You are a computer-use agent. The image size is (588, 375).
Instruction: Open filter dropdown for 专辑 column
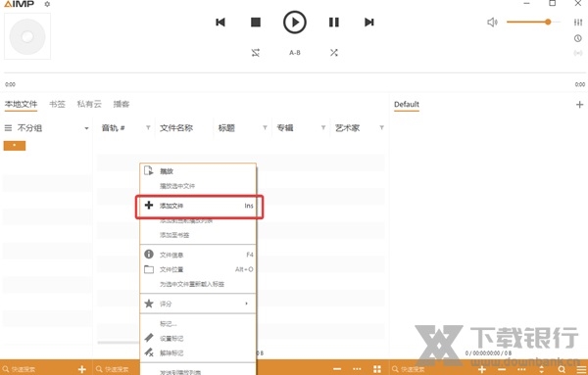pyautogui.click(x=323, y=128)
